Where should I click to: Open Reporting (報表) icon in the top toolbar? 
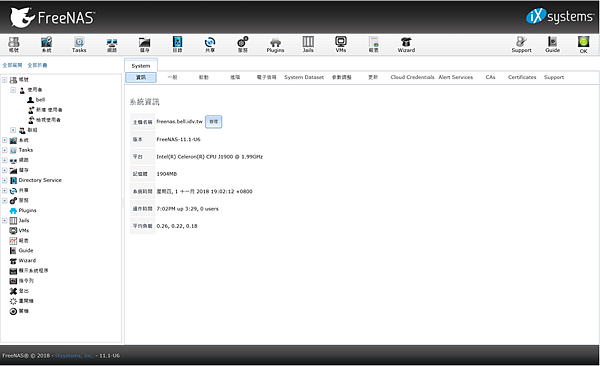[373, 45]
